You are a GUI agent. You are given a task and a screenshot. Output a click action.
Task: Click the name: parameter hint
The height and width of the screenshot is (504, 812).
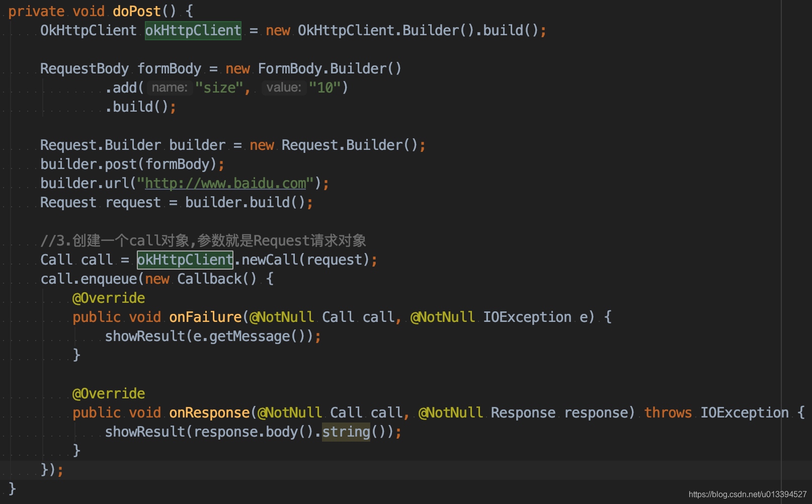click(x=170, y=88)
